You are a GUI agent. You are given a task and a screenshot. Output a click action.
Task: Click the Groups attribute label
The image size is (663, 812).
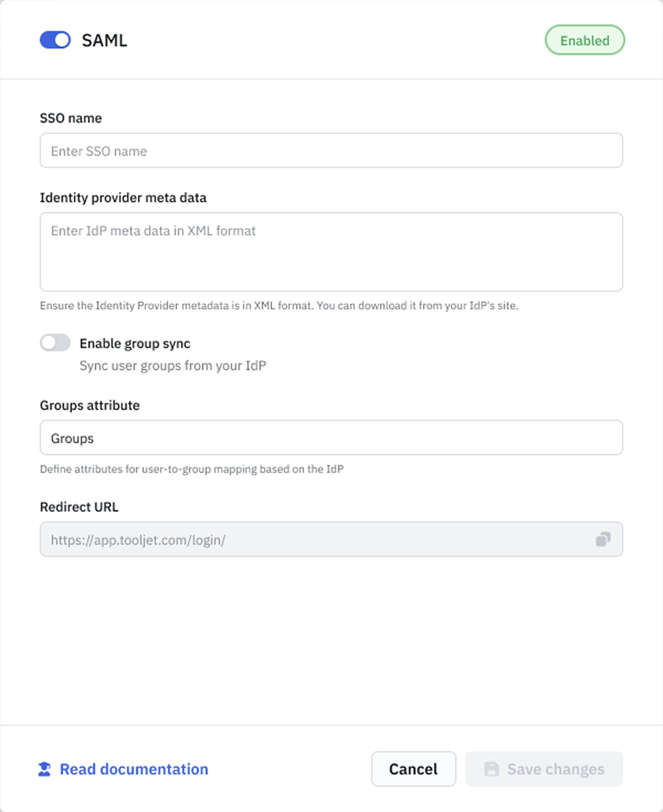(90, 405)
